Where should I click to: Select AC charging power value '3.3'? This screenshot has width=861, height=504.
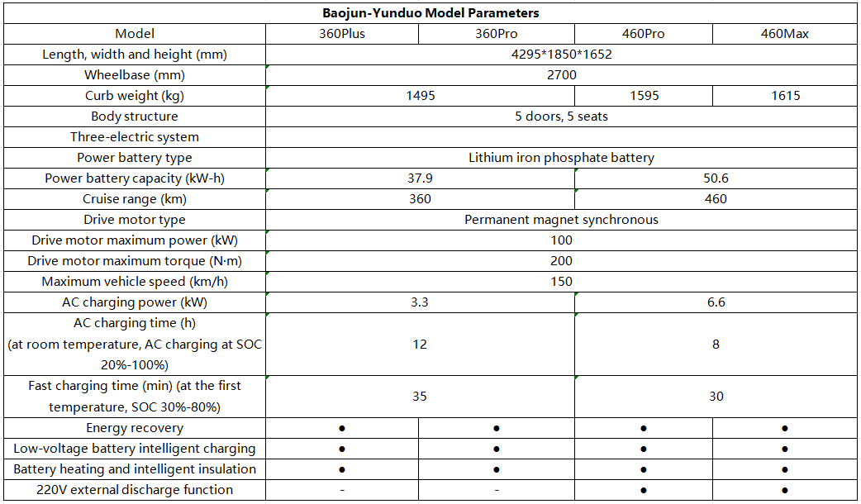coord(420,302)
